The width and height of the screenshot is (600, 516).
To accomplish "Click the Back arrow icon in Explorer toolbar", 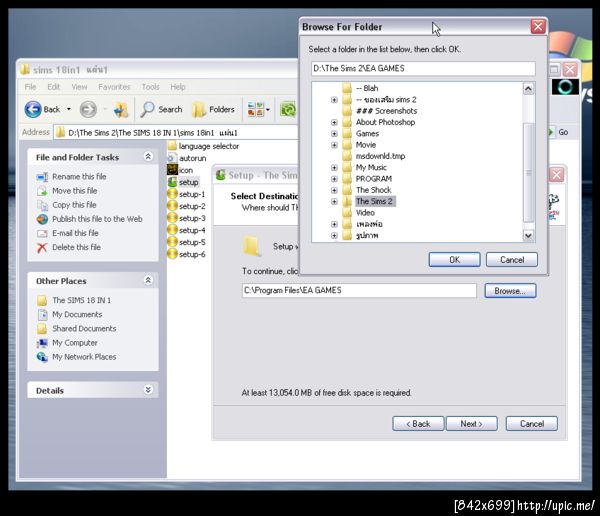I will click(33, 109).
